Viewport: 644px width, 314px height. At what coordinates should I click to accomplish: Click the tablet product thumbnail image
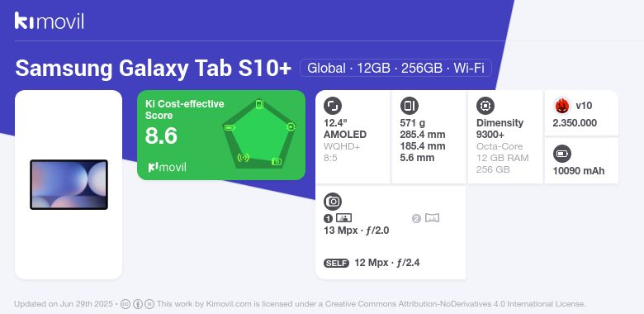(69, 184)
